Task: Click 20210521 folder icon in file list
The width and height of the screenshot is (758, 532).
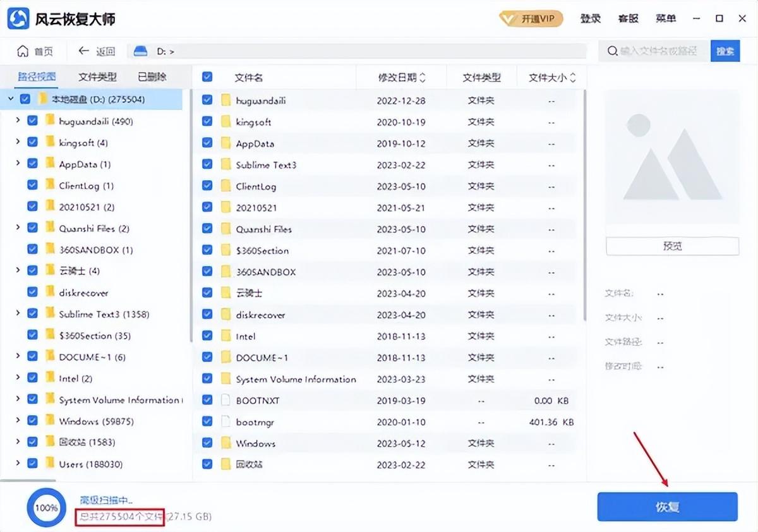Action: (226, 207)
